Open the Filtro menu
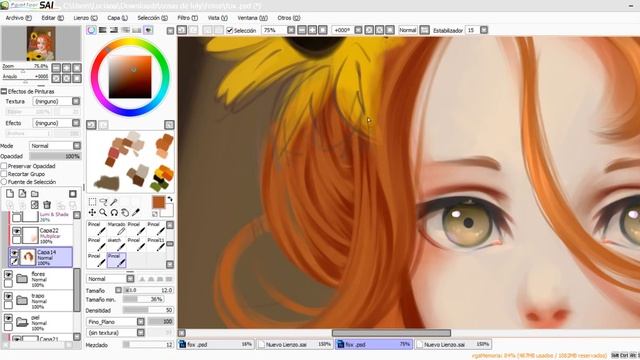The image size is (640, 360). point(187,18)
